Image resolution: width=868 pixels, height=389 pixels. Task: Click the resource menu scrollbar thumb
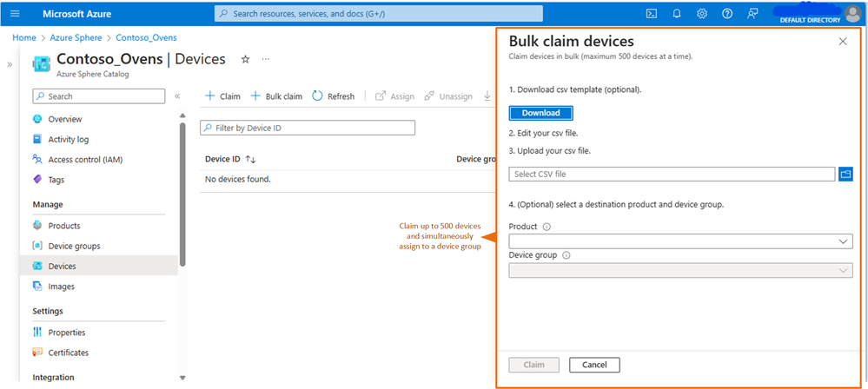coord(182,194)
